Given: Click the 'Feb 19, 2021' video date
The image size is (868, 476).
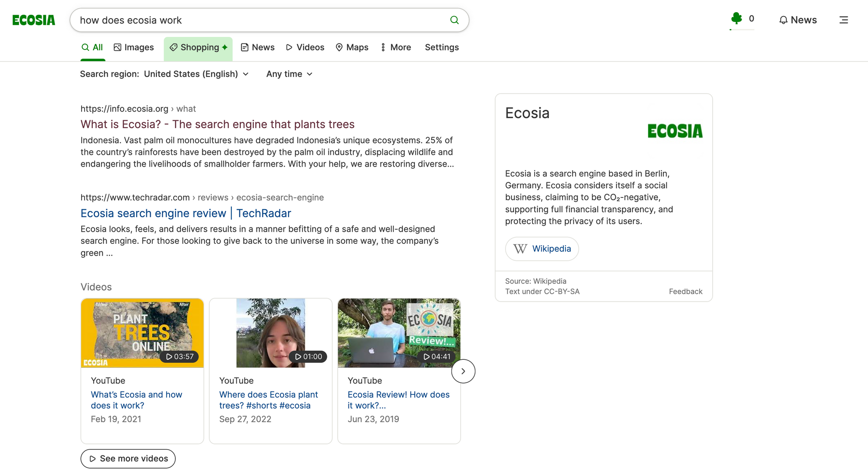Looking at the screenshot, I should (x=116, y=419).
